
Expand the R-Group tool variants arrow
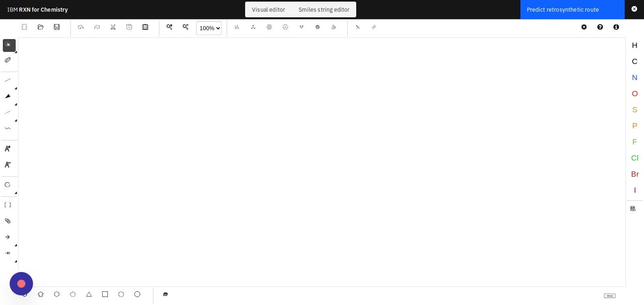coord(16,262)
